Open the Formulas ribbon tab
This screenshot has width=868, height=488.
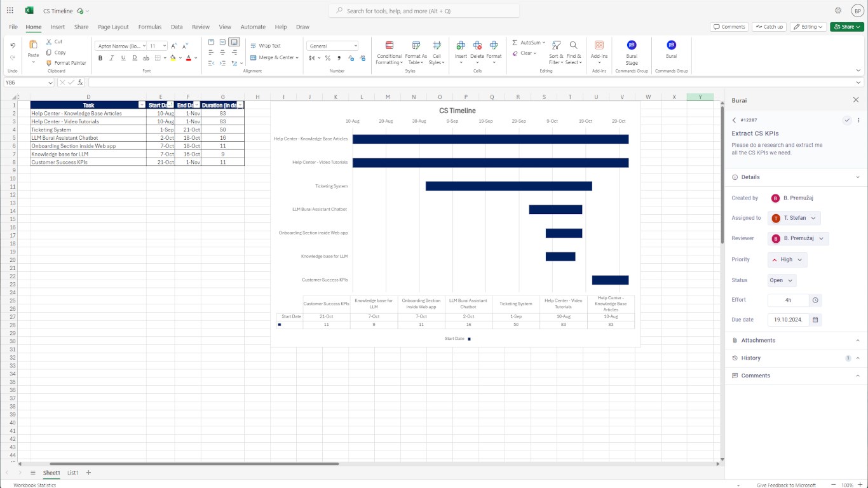pos(150,27)
